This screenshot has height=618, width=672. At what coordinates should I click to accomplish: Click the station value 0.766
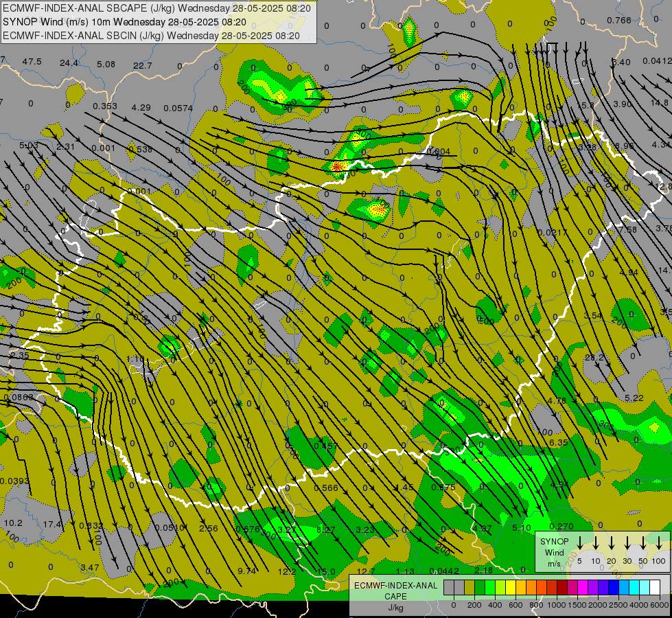click(619, 20)
